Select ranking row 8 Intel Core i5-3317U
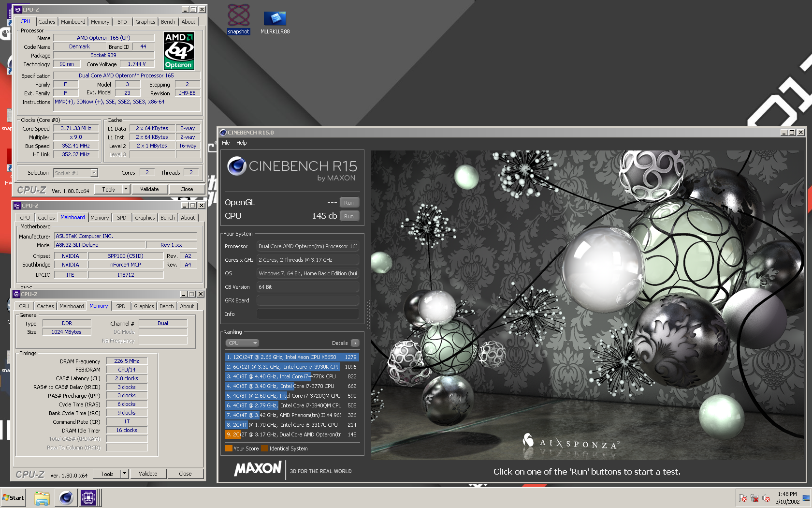 click(292, 425)
